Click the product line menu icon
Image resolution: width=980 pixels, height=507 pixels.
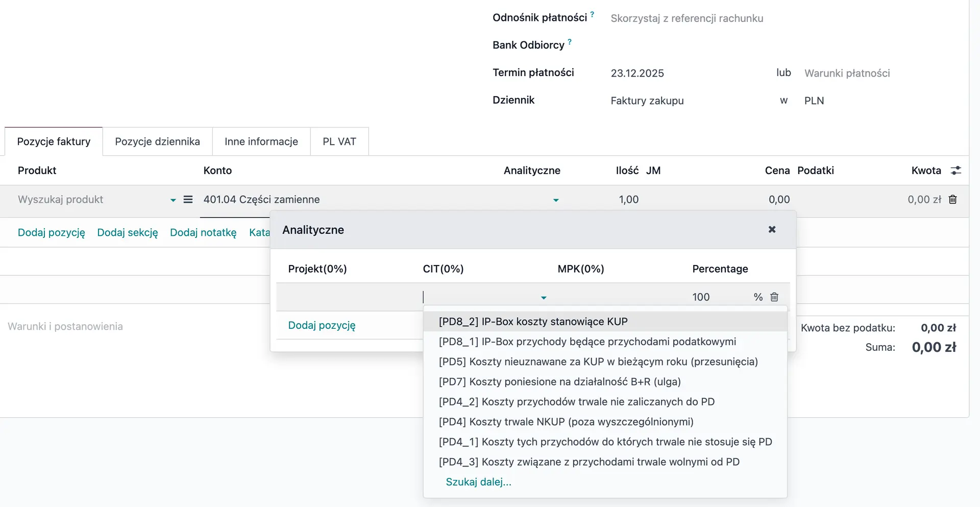pos(188,200)
